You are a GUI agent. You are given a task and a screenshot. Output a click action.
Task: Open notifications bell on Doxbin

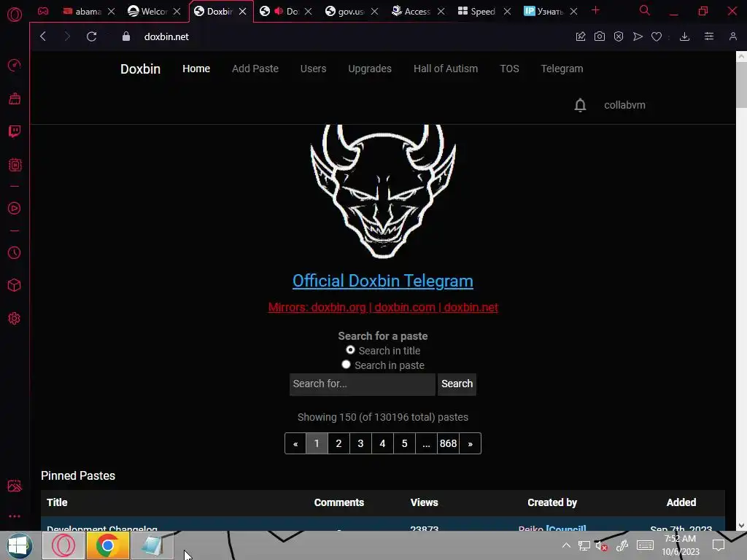click(x=580, y=105)
